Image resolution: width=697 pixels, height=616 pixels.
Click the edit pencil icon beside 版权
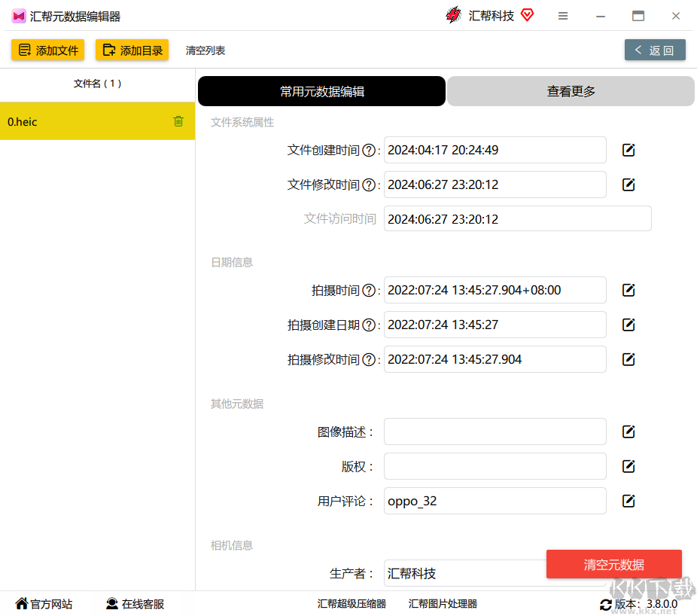[628, 466]
